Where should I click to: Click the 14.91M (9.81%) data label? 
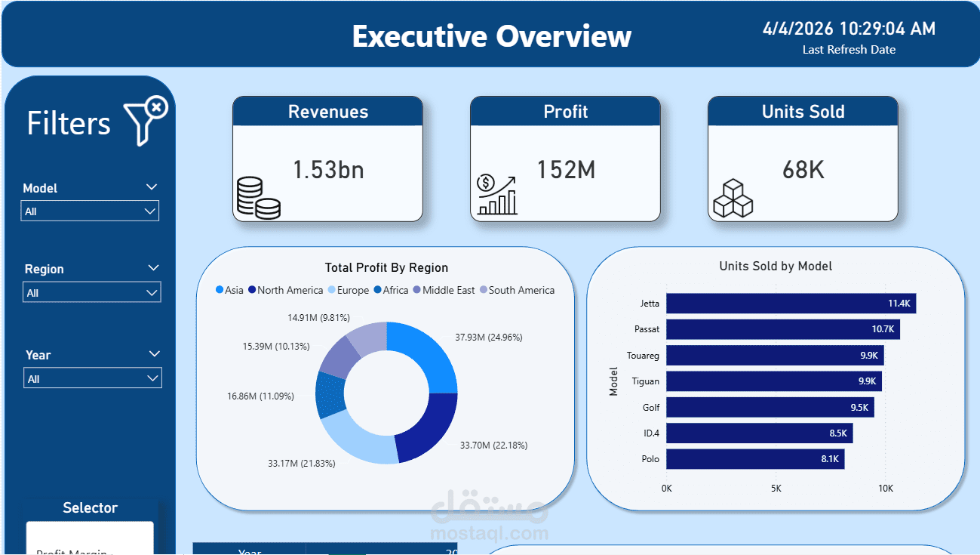(x=318, y=318)
